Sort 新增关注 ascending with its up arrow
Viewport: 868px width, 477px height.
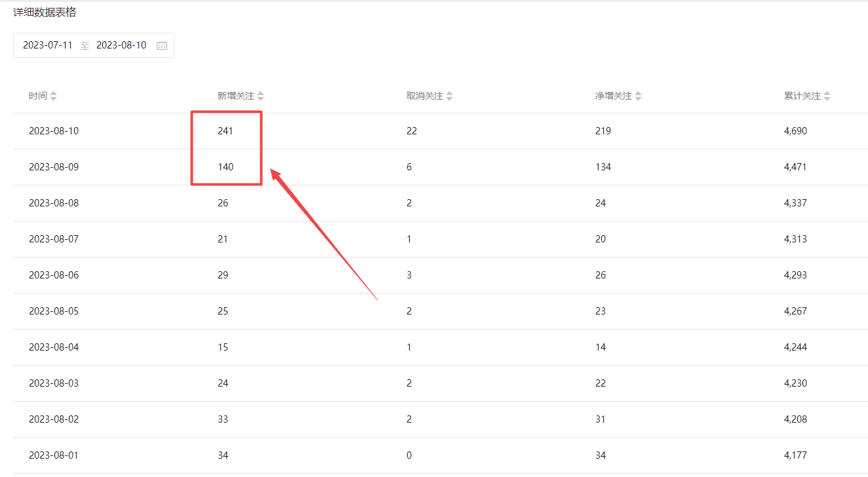(x=260, y=92)
